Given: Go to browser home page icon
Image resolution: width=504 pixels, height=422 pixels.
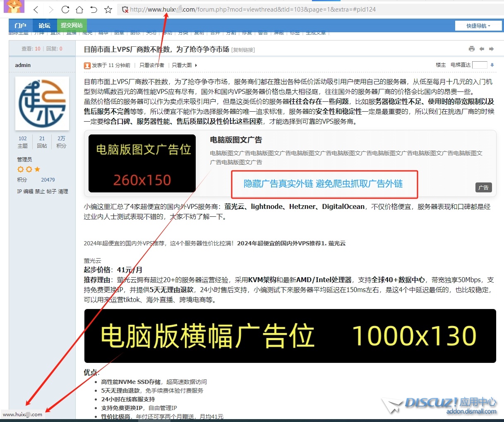Looking at the screenshot, I should click(x=79, y=10).
